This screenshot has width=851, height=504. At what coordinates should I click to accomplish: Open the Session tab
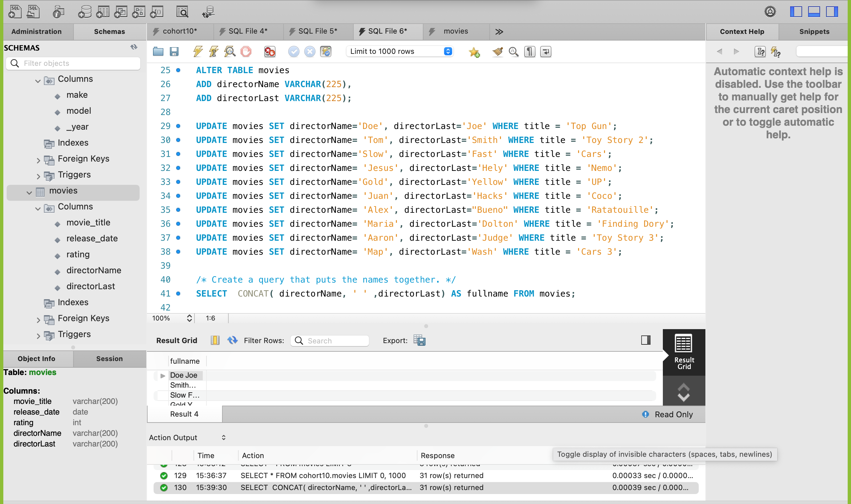point(109,359)
